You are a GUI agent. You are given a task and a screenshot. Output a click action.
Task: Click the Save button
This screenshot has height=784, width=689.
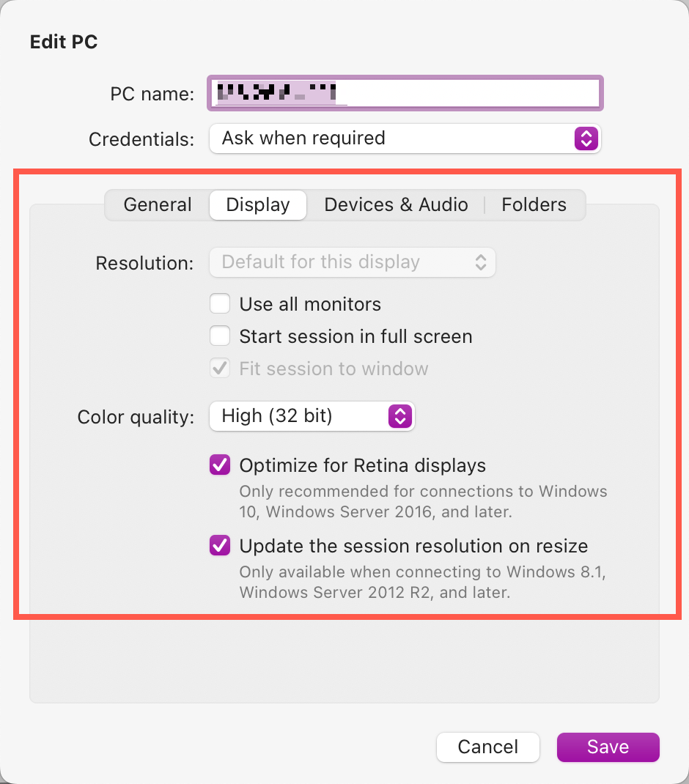608,747
